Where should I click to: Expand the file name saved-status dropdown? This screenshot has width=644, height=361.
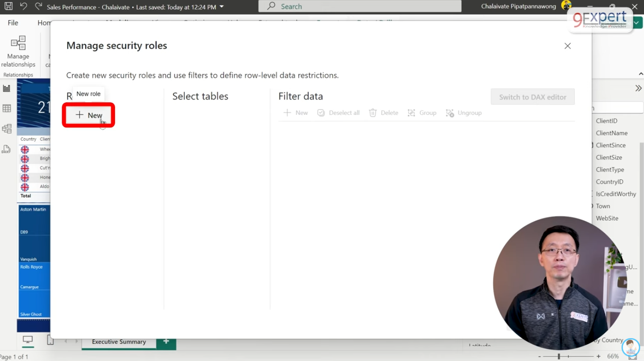pyautogui.click(x=222, y=7)
